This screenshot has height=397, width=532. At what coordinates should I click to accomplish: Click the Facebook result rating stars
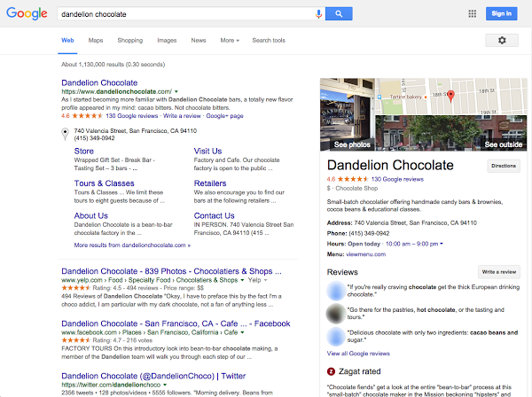(75, 340)
